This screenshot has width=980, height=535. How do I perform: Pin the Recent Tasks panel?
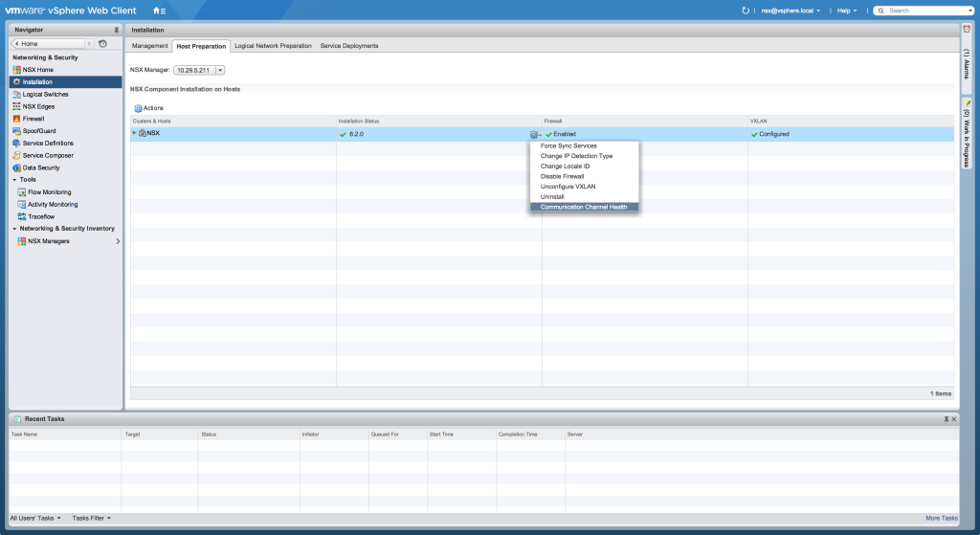pos(946,419)
